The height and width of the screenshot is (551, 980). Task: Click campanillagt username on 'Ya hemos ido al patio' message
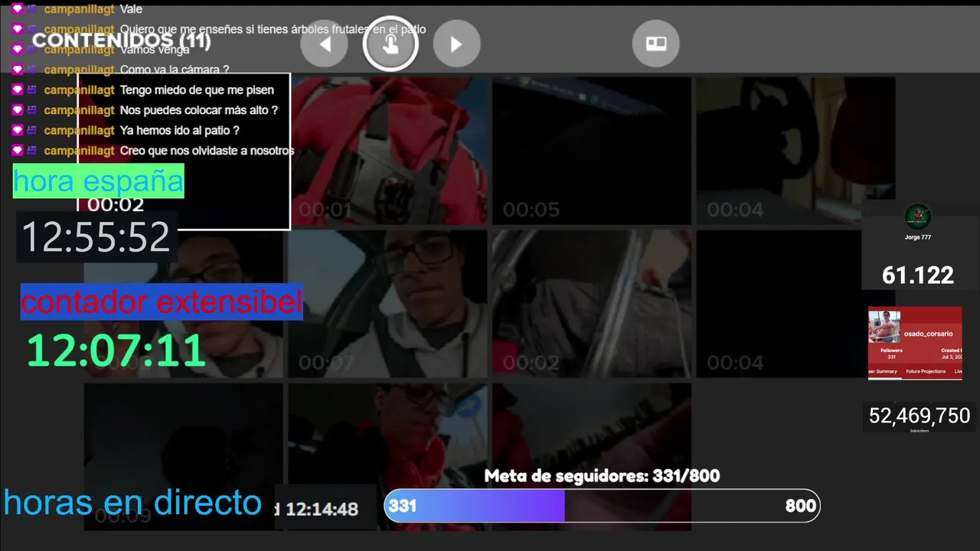[x=80, y=130]
